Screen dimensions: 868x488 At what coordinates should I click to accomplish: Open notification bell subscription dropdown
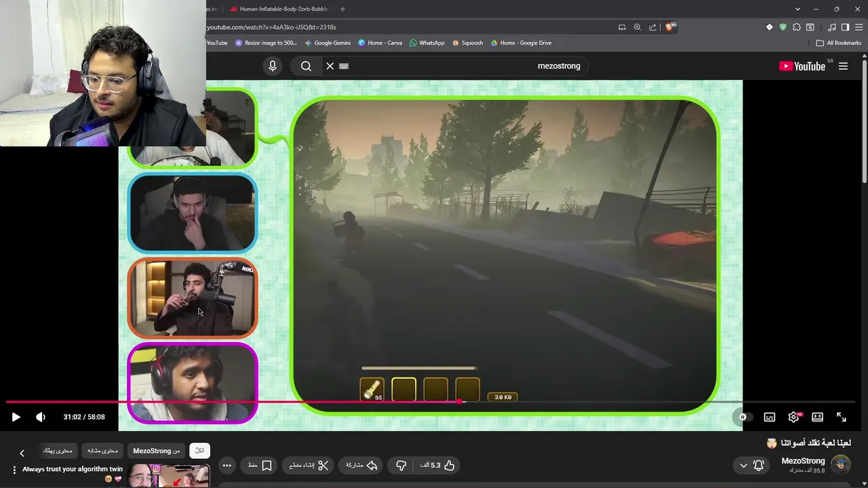click(x=752, y=466)
